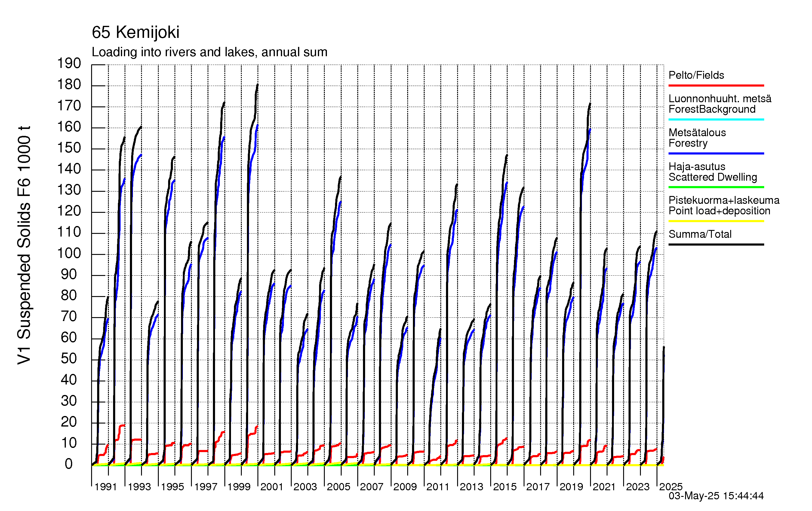Click the y-axis value 180
This screenshot has height=511, width=812.
click(x=69, y=84)
